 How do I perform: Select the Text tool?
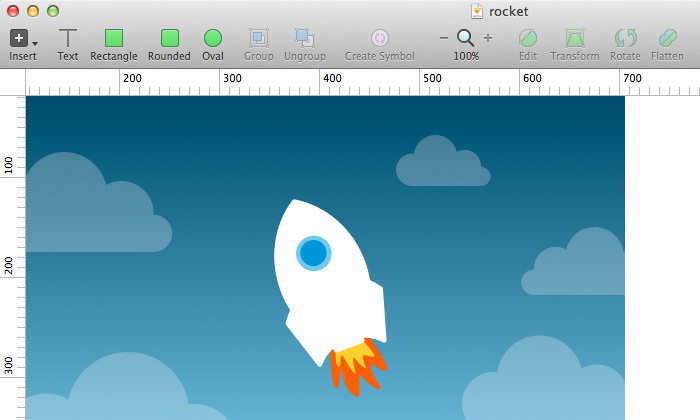pyautogui.click(x=68, y=39)
